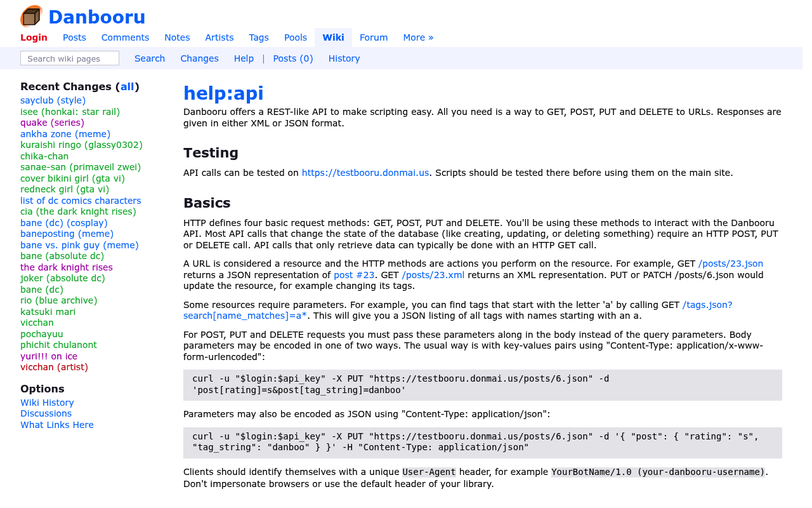Open the Notes section

pyautogui.click(x=177, y=37)
